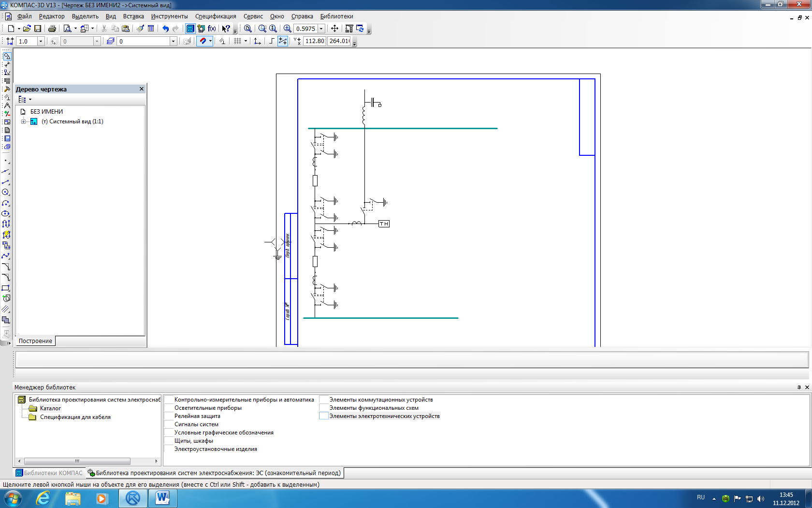Click the Paste clipboard icon
This screenshot has height=508, width=812.
[x=126, y=29]
